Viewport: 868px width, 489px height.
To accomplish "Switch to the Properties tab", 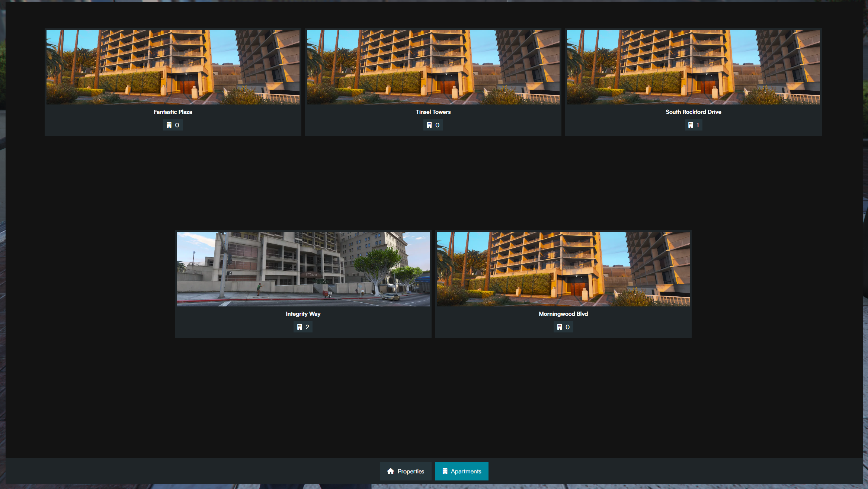I will pyautogui.click(x=406, y=471).
